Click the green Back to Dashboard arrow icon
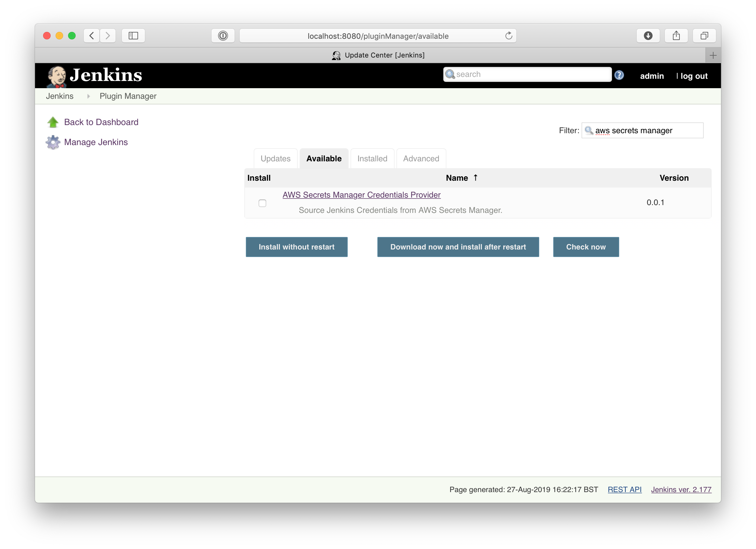The height and width of the screenshot is (549, 756). (53, 123)
